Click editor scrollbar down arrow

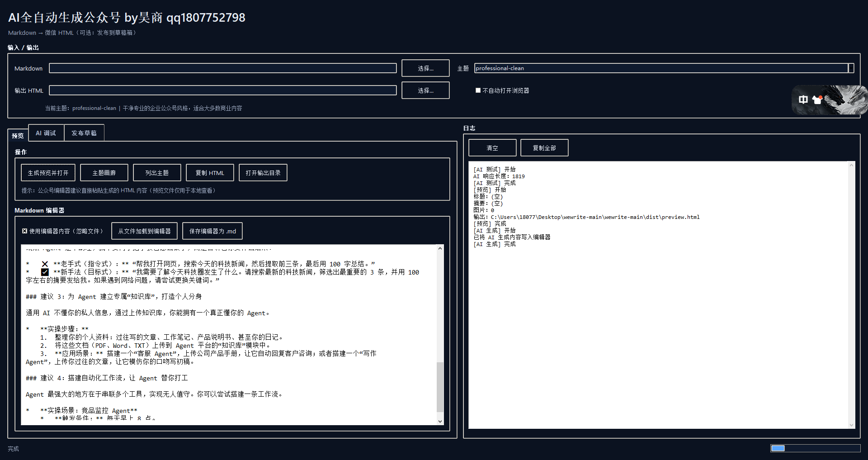coord(440,421)
